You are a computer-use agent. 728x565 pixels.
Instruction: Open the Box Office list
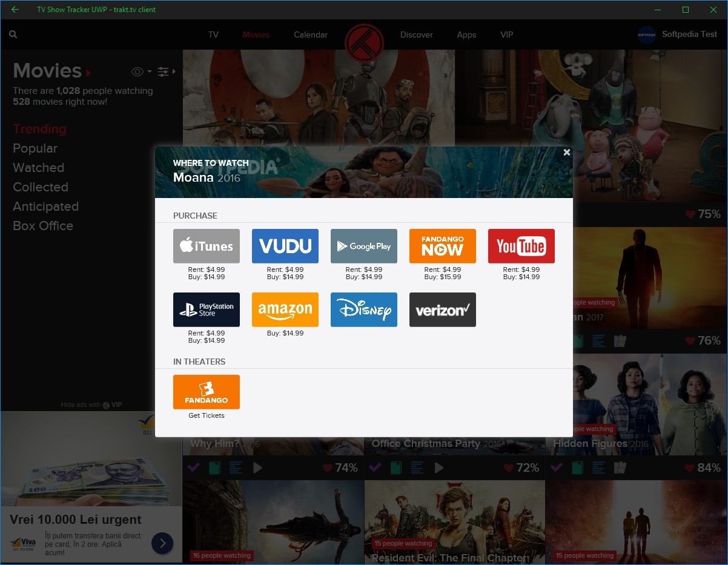pos(43,226)
